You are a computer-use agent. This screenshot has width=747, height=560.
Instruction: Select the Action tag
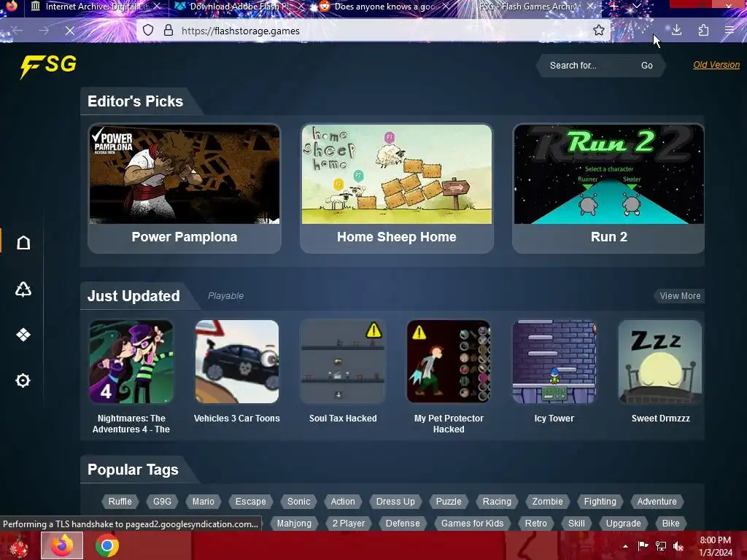[343, 501]
